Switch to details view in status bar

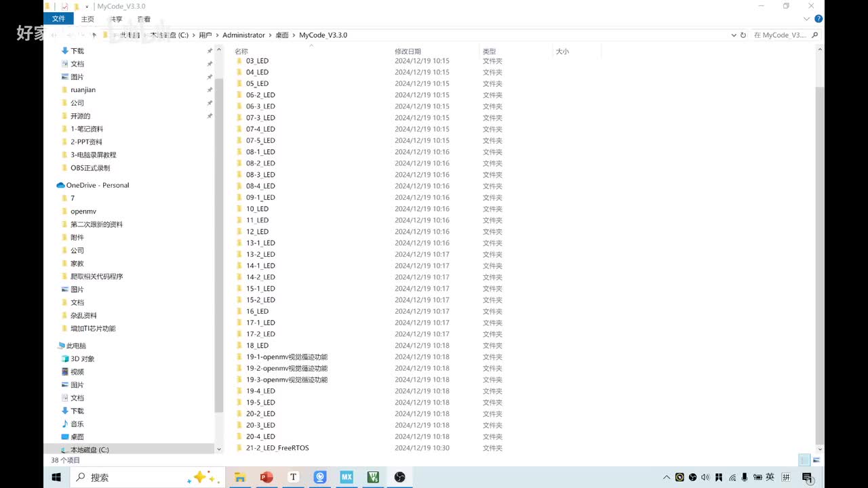(x=804, y=460)
